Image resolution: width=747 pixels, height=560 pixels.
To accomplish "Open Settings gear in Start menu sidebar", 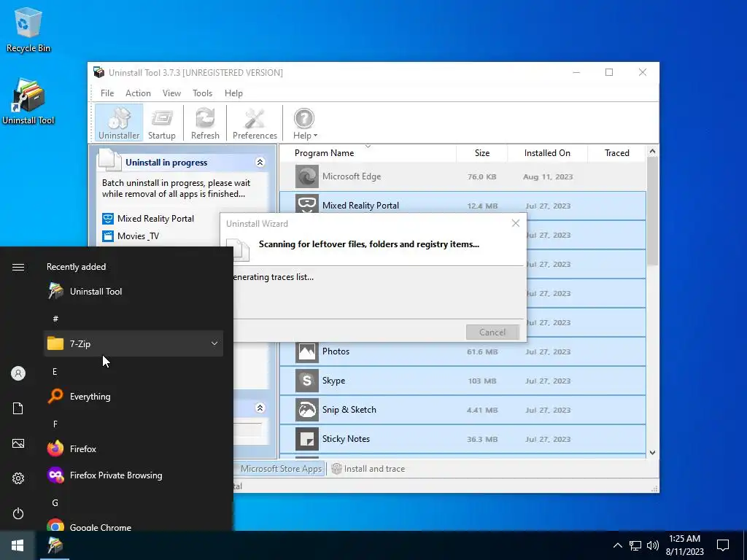I will coord(18,478).
